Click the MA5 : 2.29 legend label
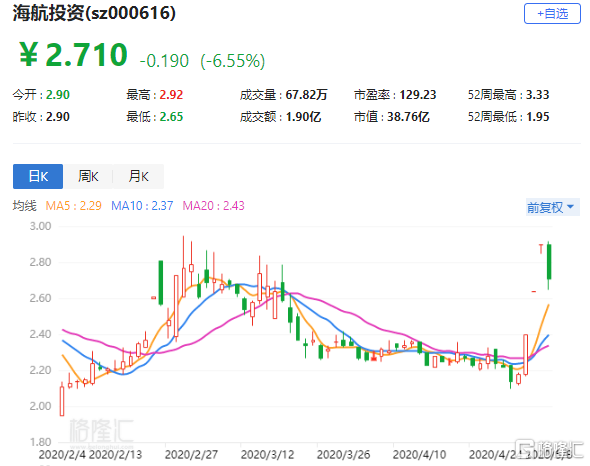 [74, 206]
